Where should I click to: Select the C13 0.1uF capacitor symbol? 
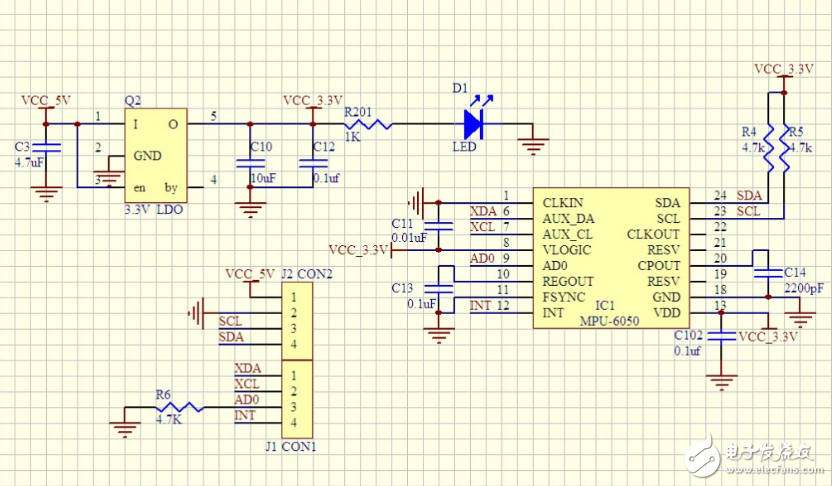[x=439, y=289]
